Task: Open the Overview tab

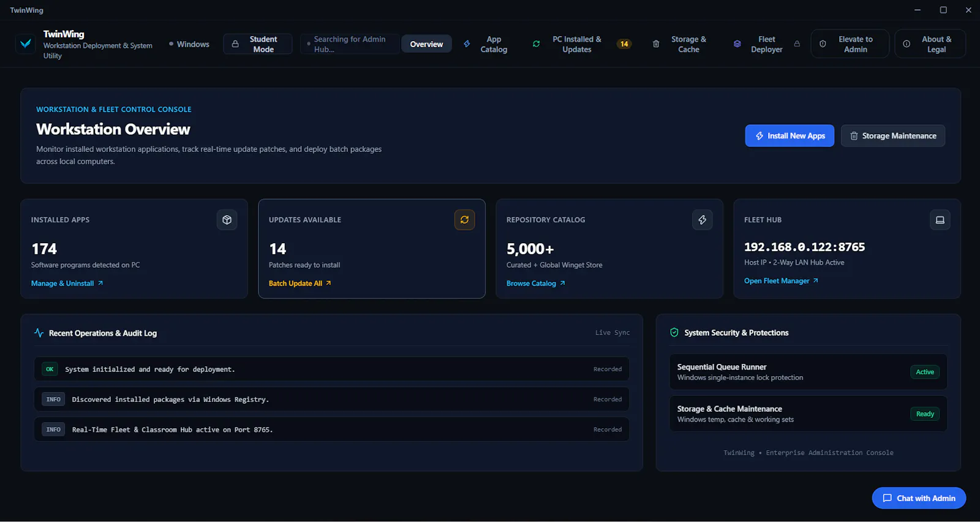Action: pos(426,44)
